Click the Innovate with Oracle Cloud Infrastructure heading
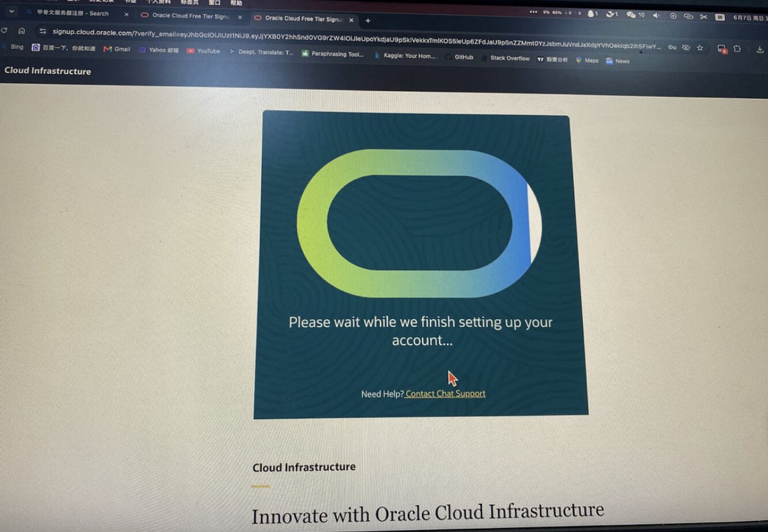 tap(427, 513)
